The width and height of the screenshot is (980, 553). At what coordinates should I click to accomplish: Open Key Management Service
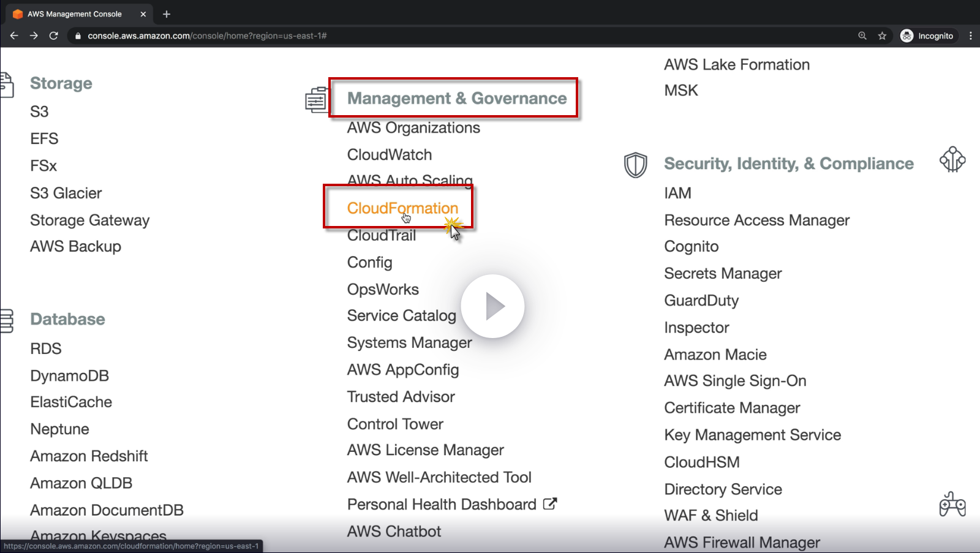pyautogui.click(x=753, y=435)
